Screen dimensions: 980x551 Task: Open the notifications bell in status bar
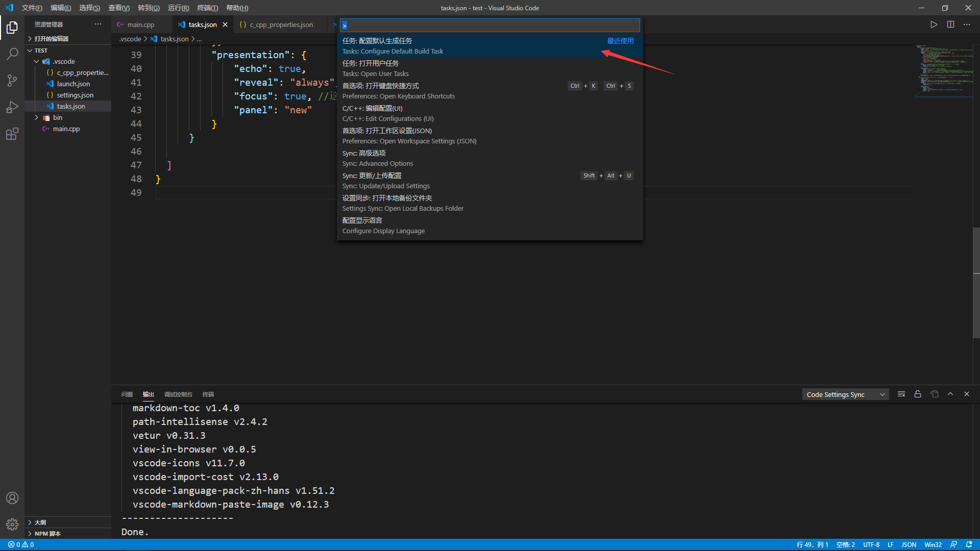coord(969,544)
